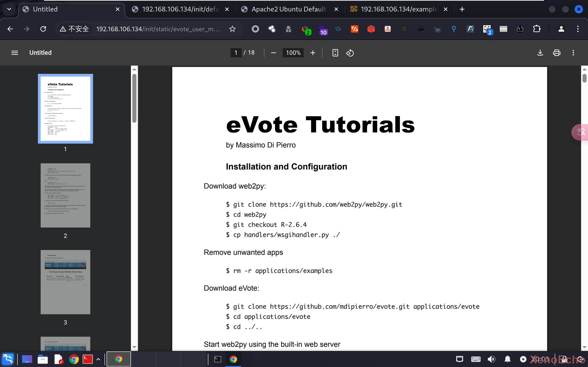Click the page number input field

(x=236, y=53)
